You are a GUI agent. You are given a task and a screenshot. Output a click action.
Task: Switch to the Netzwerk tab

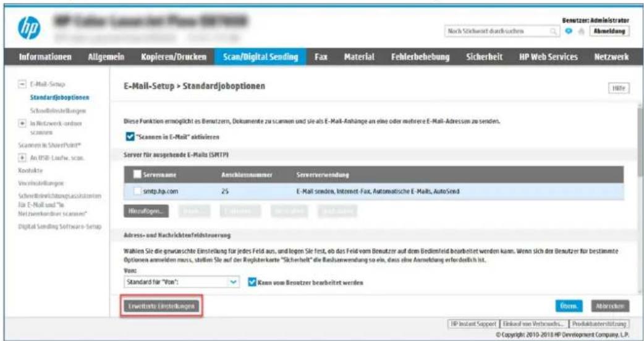[611, 57]
